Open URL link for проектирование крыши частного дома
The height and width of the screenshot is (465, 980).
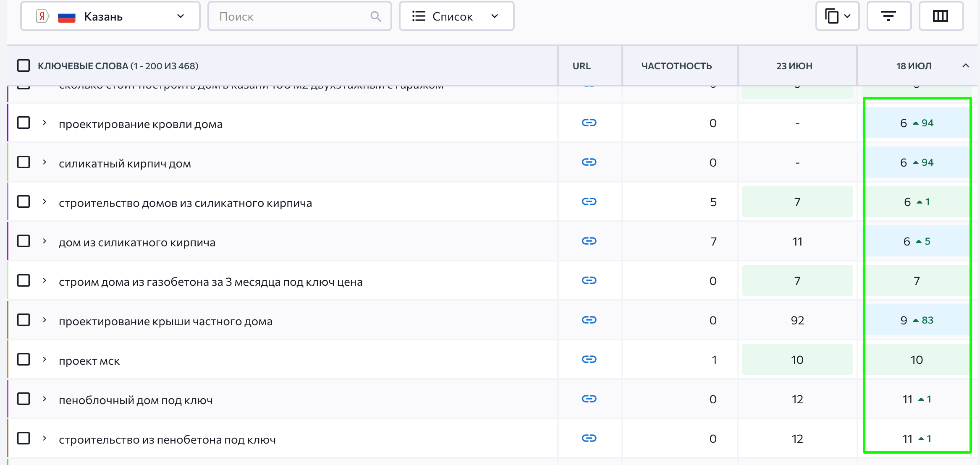tap(589, 320)
